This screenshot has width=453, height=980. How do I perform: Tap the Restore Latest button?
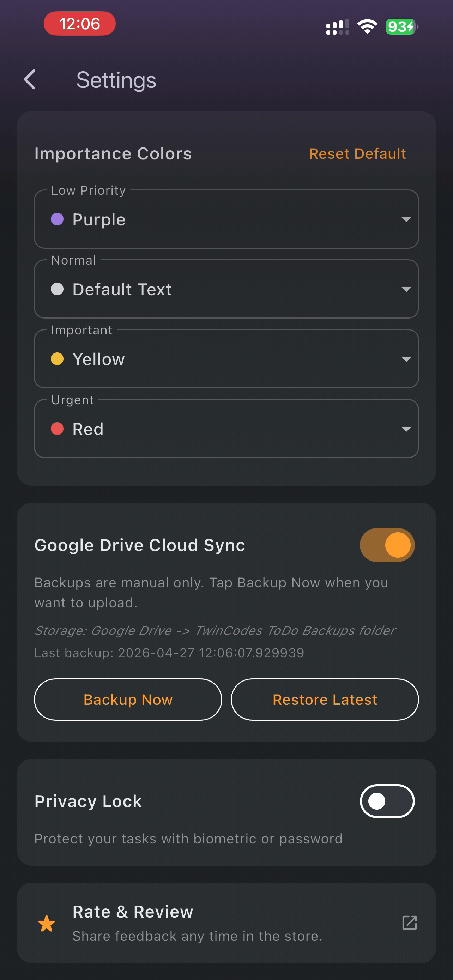pos(325,699)
